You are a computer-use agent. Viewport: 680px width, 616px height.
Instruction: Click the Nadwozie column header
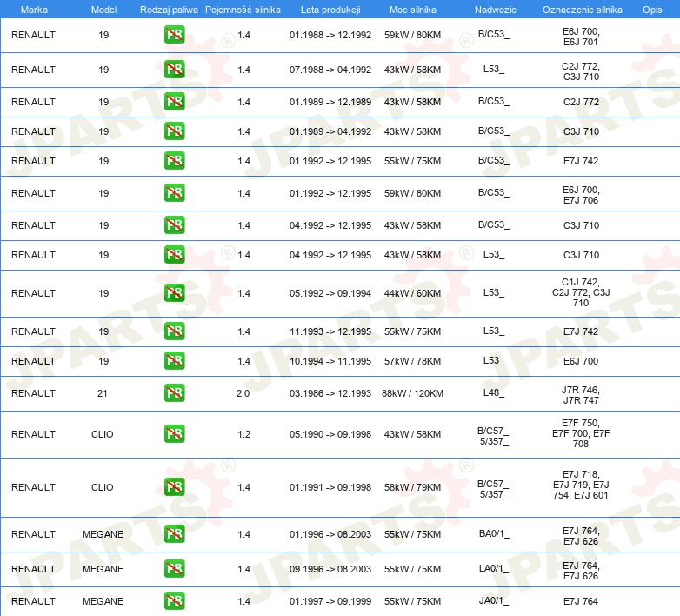click(496, 10)
